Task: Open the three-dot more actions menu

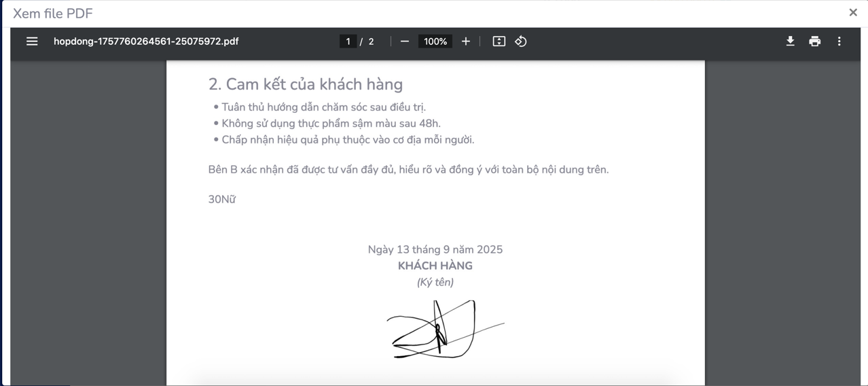Action: point(839,41)
